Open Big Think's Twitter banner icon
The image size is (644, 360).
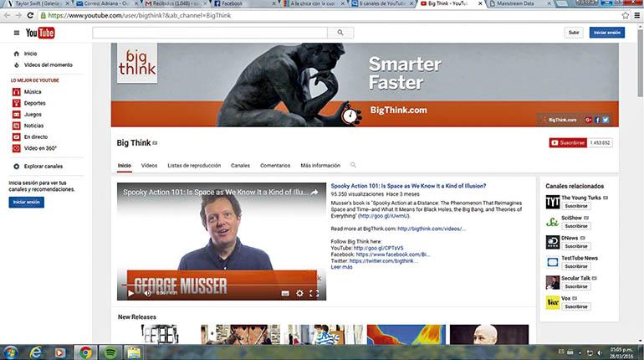pyautogui.click(x=606, y=120)
